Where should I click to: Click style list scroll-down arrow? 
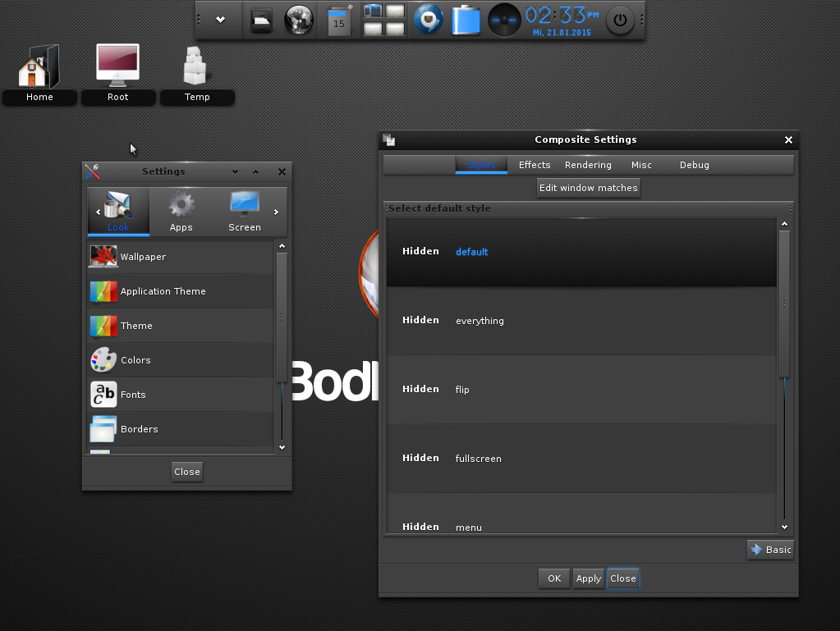(784, 527)
